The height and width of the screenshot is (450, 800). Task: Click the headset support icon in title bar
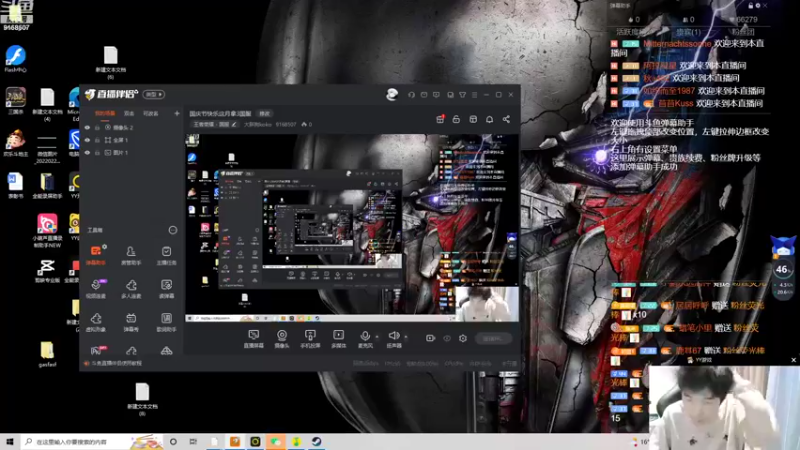(411, 94)
